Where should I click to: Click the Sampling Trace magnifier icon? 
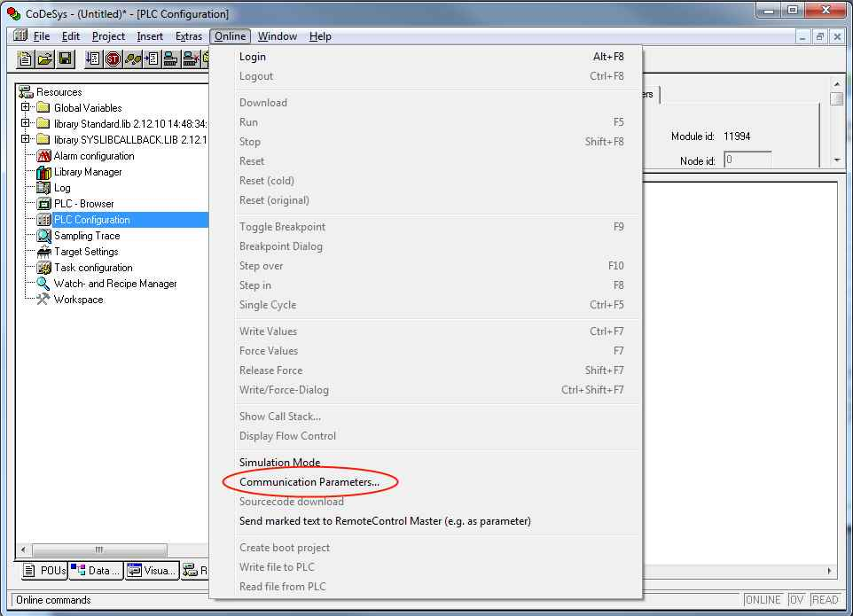click(x=43, y=236)
